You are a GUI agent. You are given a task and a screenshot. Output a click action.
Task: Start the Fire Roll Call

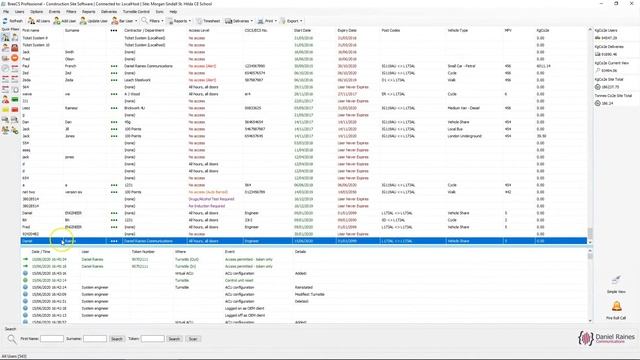tap(616, 310)
